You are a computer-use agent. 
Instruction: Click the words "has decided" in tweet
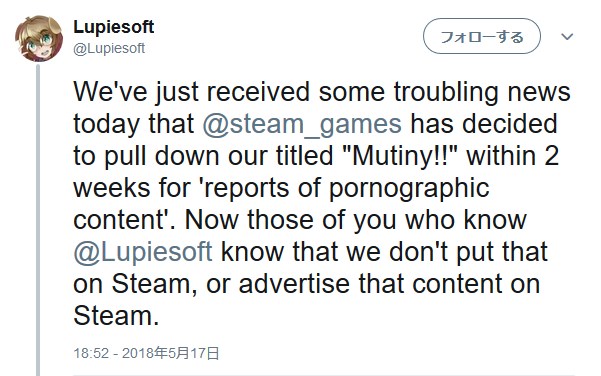[484, 124]
